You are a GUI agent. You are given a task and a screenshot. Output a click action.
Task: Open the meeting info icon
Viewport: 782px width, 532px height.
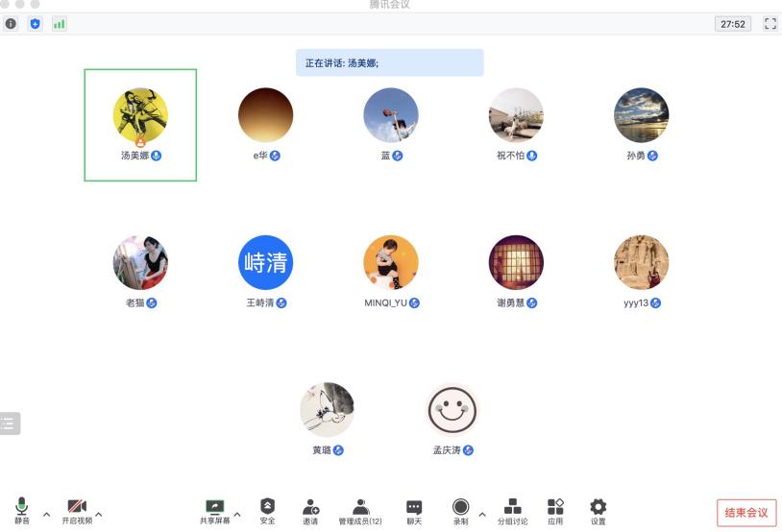12,24
